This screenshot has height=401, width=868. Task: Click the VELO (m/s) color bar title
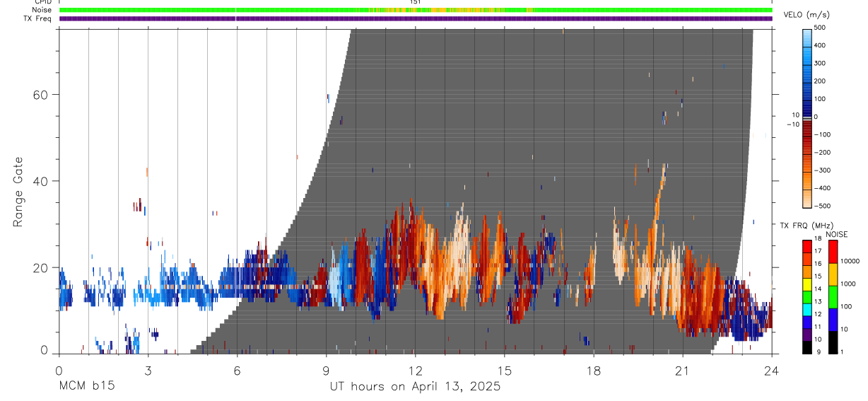pyautogui.click(x=807, y=15)
